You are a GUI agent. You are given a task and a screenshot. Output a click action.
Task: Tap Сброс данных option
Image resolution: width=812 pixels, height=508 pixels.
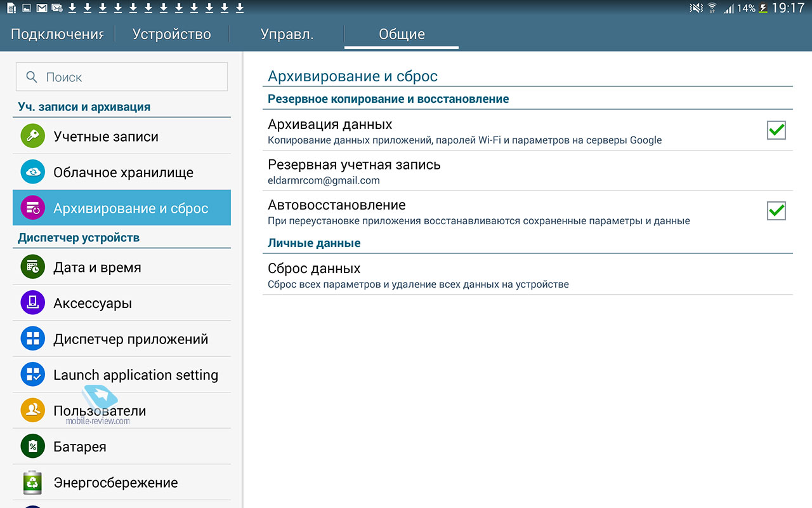[528, 275]
